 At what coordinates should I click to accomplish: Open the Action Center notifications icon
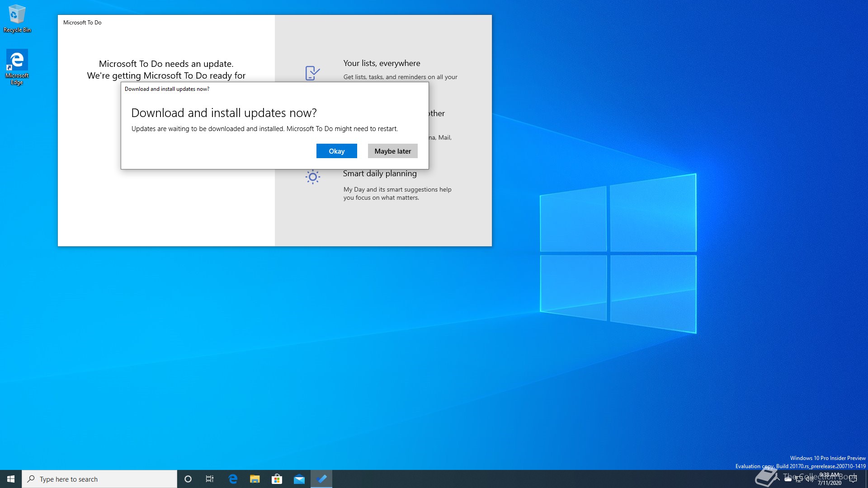pos(853,479)
